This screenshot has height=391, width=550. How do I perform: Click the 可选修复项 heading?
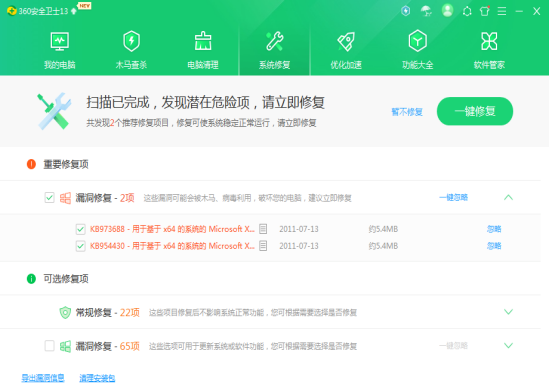point(66,279)
